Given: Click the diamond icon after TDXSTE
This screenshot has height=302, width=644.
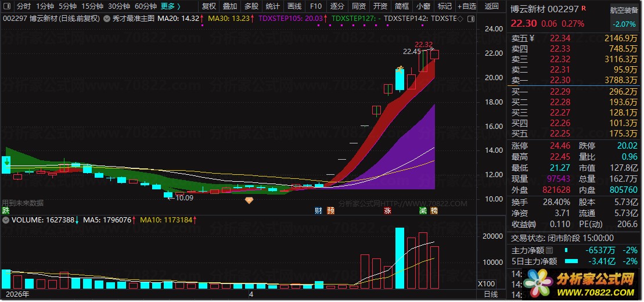Looking at the screenshot, I should click(x=460, y=19).
